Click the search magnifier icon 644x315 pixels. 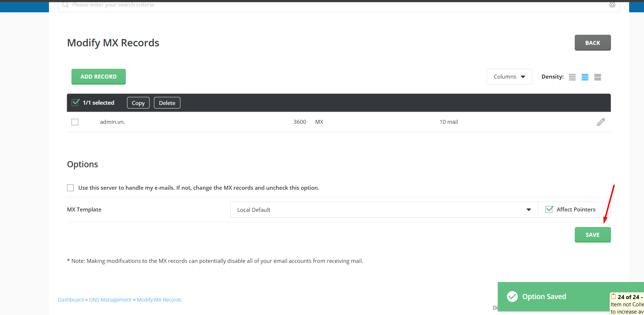[66, 5]
